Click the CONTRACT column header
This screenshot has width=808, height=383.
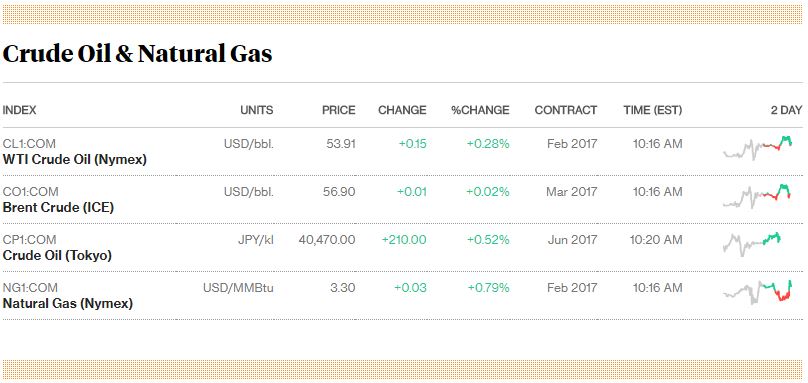tap(566, 110)
